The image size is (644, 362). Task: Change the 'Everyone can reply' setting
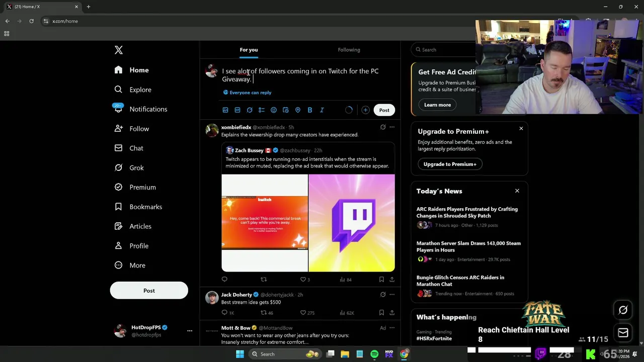[x=247, y=93]
